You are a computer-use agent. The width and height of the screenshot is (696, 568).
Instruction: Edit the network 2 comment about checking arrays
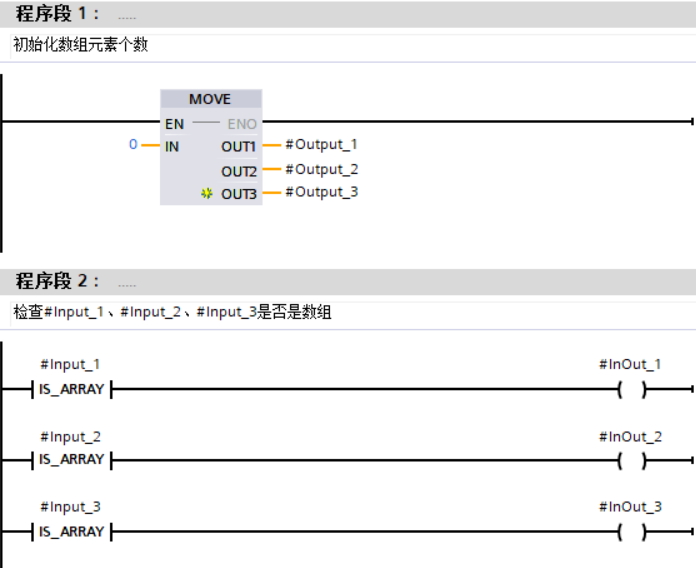tap(172, 313)
